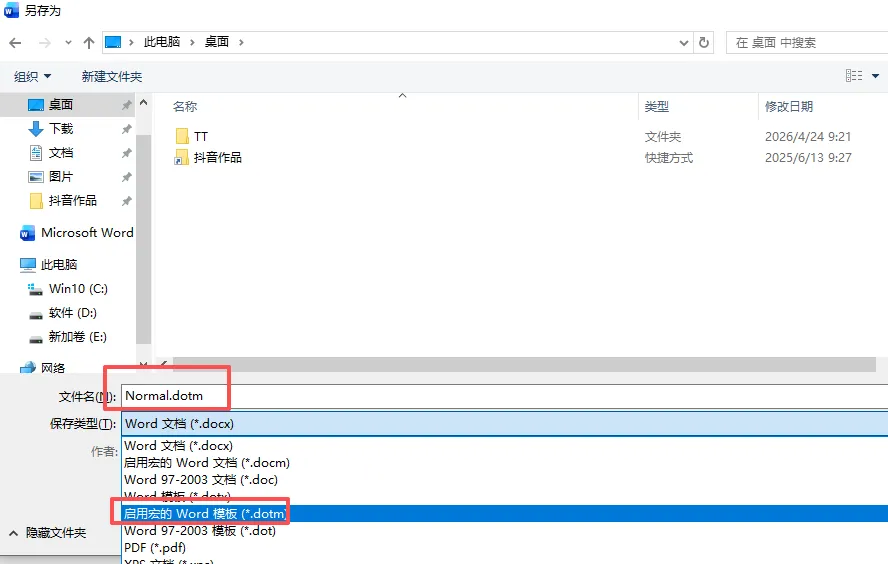
Task: Click the 图片 pictures icon in sidebar
Action: click(36, 177)
